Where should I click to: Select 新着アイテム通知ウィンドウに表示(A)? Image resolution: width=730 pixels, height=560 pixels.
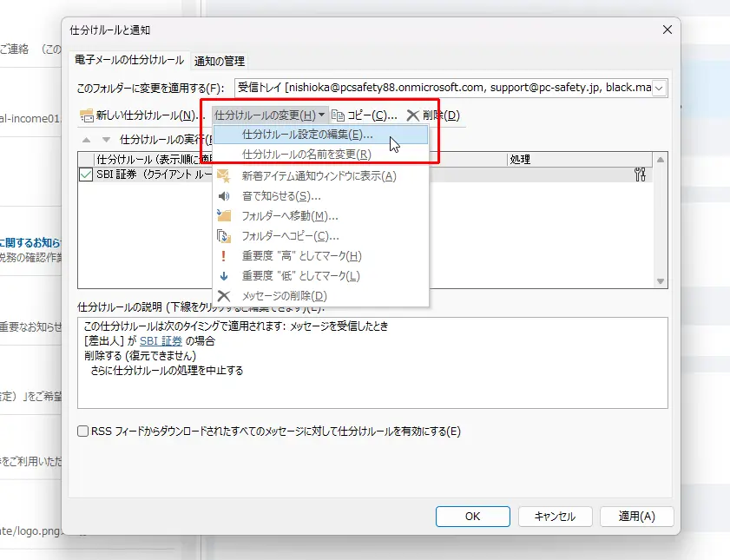point(320,176)
